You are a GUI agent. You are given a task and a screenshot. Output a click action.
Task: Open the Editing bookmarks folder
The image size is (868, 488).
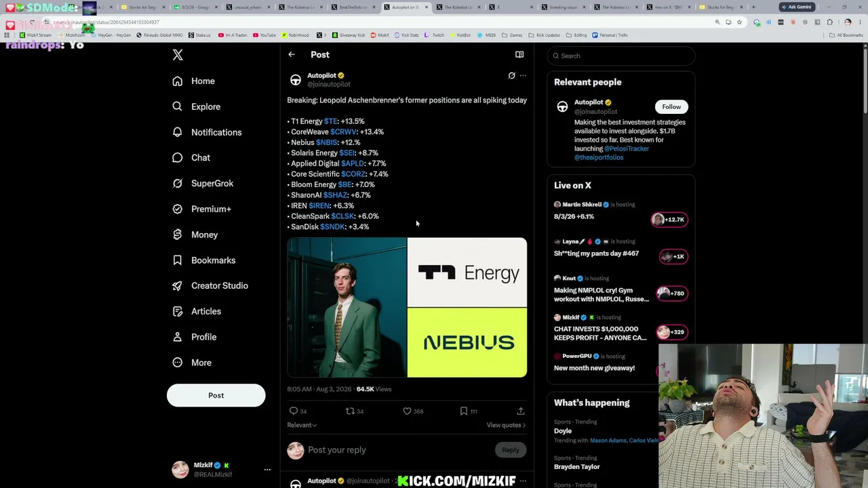tap(577, 35)
